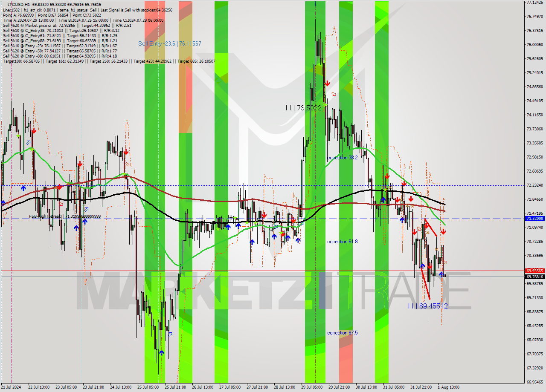Click the 'Sell %10 @ C_Entry38: 70.21013' line

(x=61, y=30)
